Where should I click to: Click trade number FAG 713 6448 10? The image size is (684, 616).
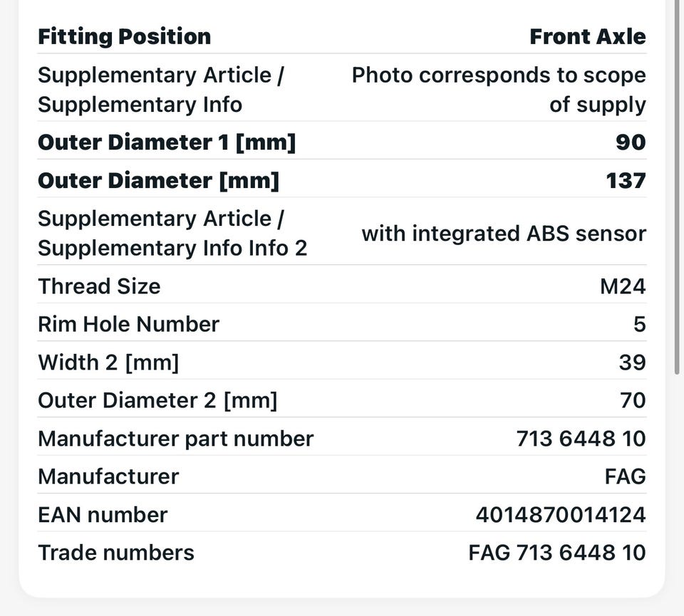coord(557,553)
